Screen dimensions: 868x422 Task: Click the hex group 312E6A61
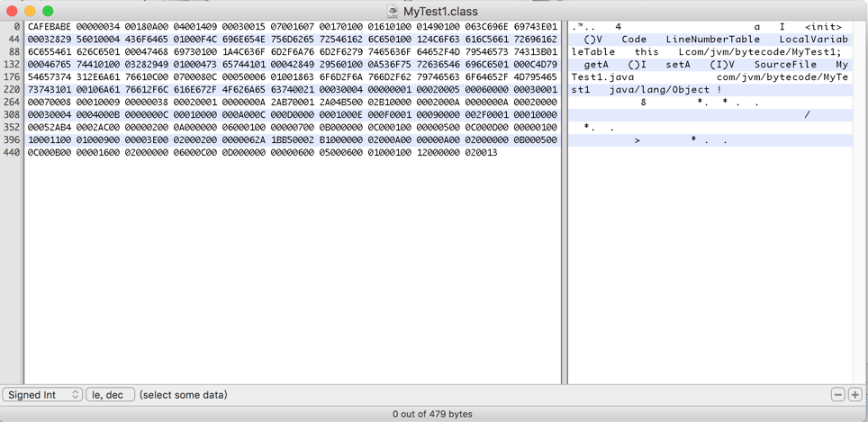tap(98, 76)
